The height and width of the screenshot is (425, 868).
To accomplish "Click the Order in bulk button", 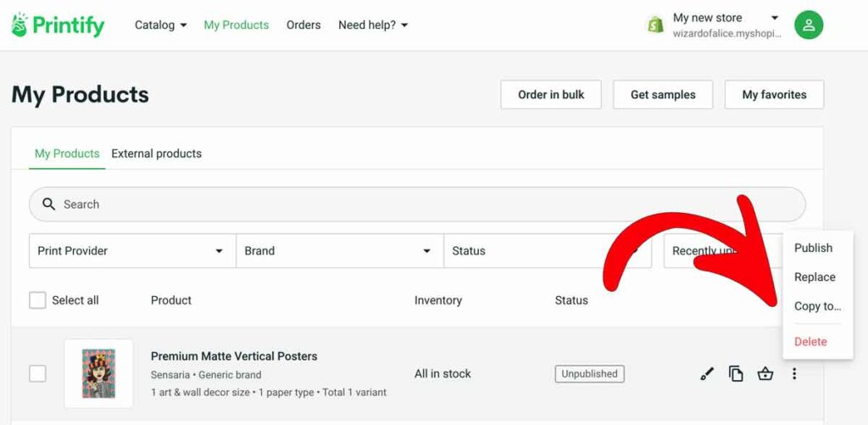I will 551,95.
